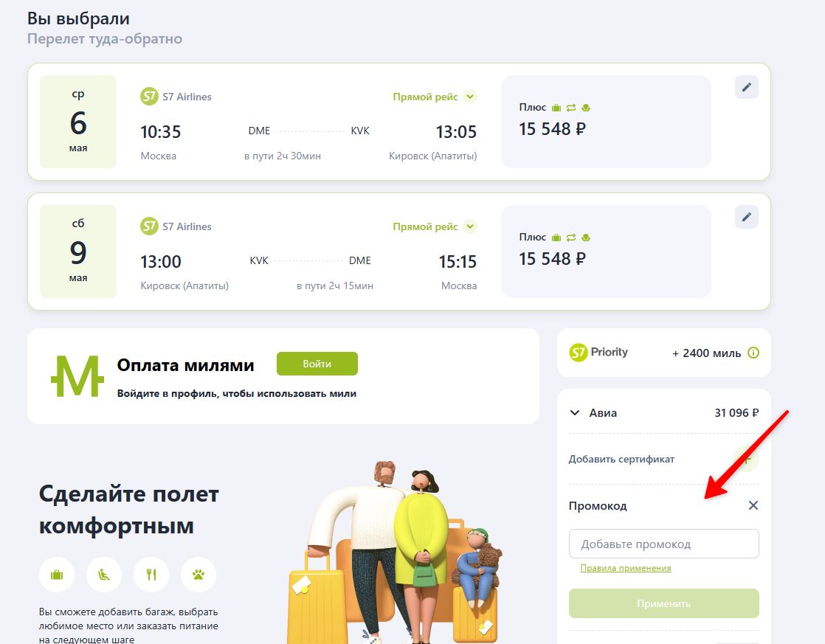825x644 pixels.
Task: Add certificate via Добавить сертификат plus
Action: (x=746, y=459)
